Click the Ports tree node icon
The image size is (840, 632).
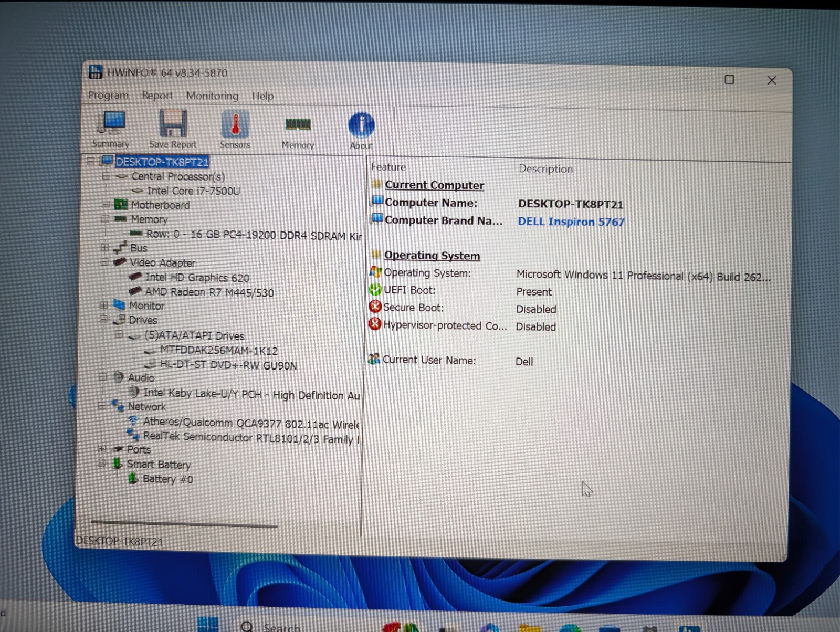pyautogui.click(x=118, y=448)
